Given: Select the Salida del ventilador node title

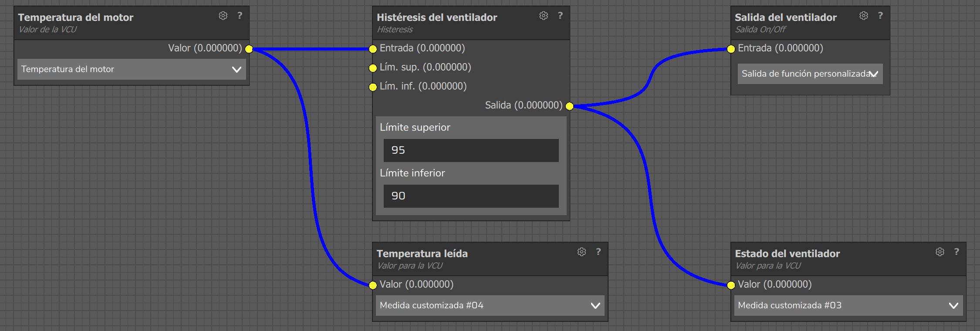Looking at the screenshot, I should tap(786, 17).
